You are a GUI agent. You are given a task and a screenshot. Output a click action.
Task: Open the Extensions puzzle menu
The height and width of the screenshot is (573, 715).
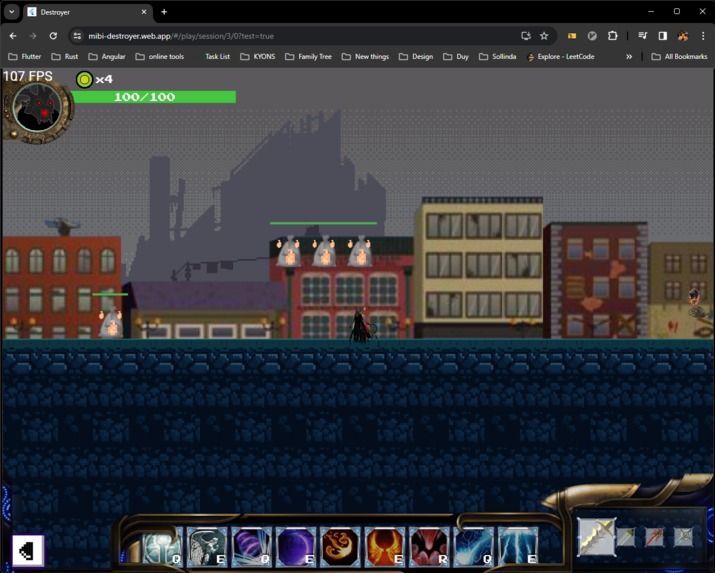point(612,36)
